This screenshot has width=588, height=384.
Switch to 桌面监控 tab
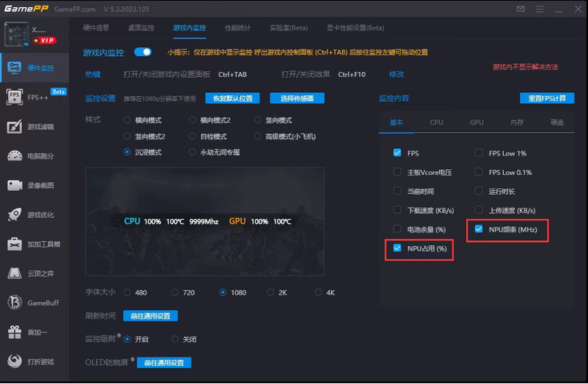141,28
